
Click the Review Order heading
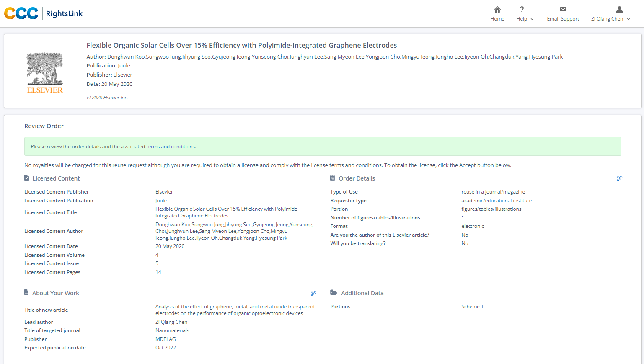pos(44,126)
